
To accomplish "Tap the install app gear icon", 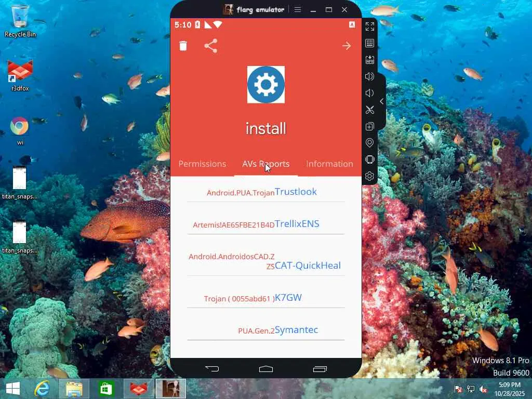I will [265, 85].
